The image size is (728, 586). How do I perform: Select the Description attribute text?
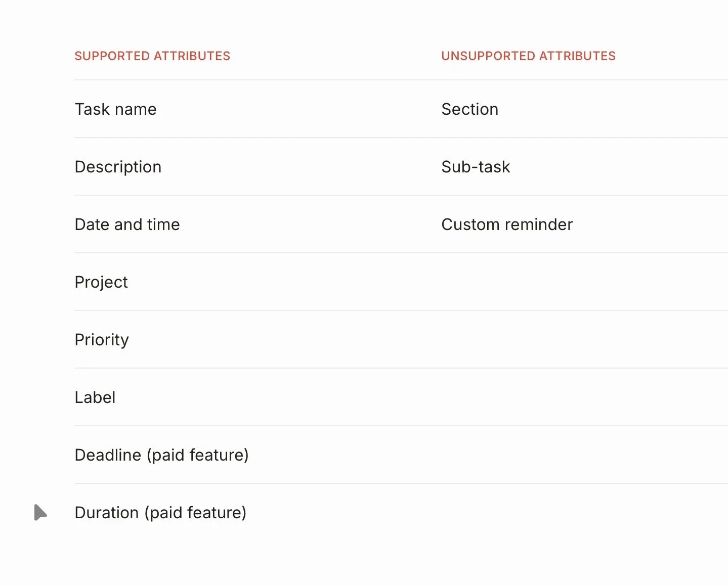point(118,167)
